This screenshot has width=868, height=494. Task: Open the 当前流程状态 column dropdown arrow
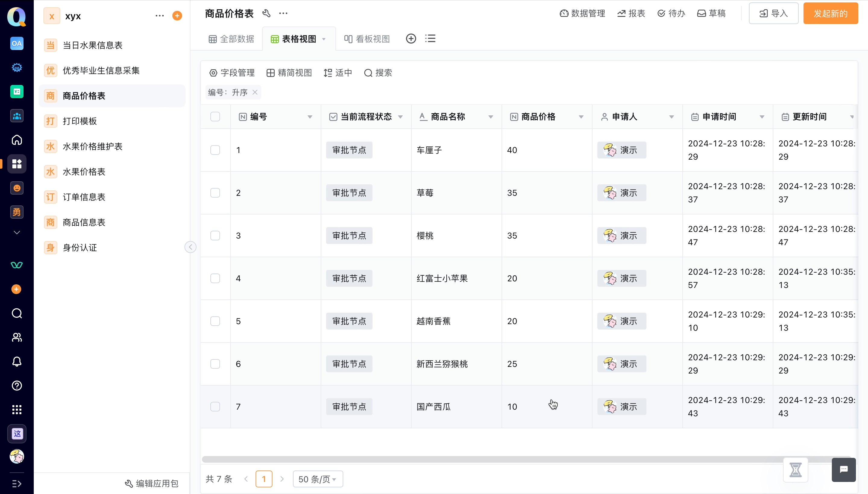click(x=400, y=117)
